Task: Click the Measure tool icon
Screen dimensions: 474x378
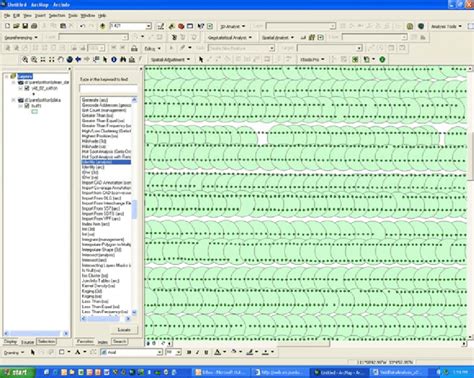Action: [132, 60]
